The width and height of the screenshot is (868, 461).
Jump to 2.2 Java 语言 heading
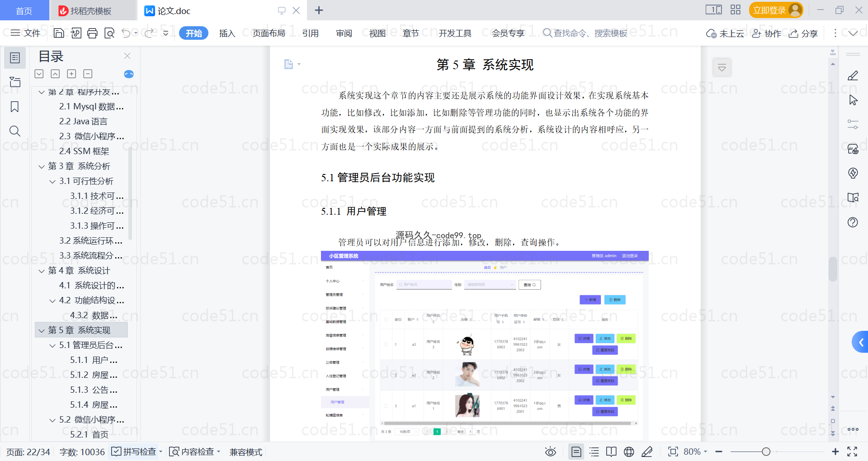84,122
